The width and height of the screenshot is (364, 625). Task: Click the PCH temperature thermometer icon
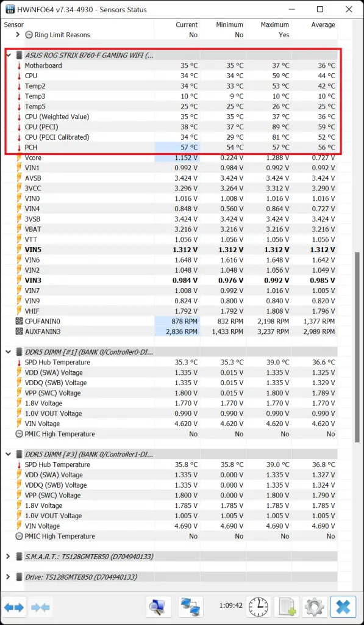click(x=19, y=148)
